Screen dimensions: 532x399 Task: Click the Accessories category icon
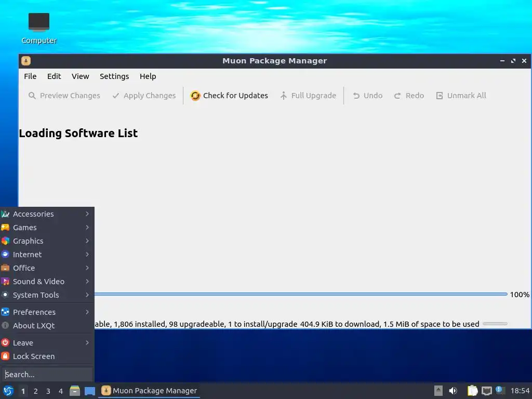tap(5, 214)
